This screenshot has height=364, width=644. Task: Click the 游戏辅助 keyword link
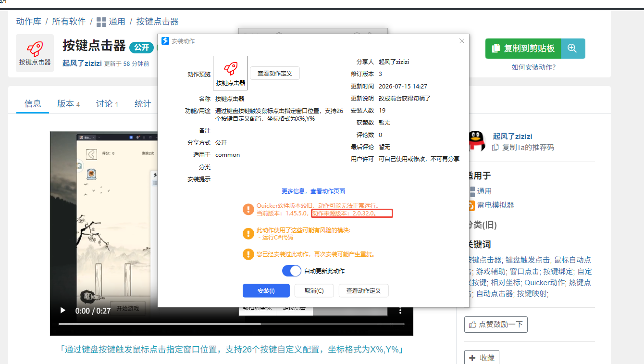click(491, 271)
